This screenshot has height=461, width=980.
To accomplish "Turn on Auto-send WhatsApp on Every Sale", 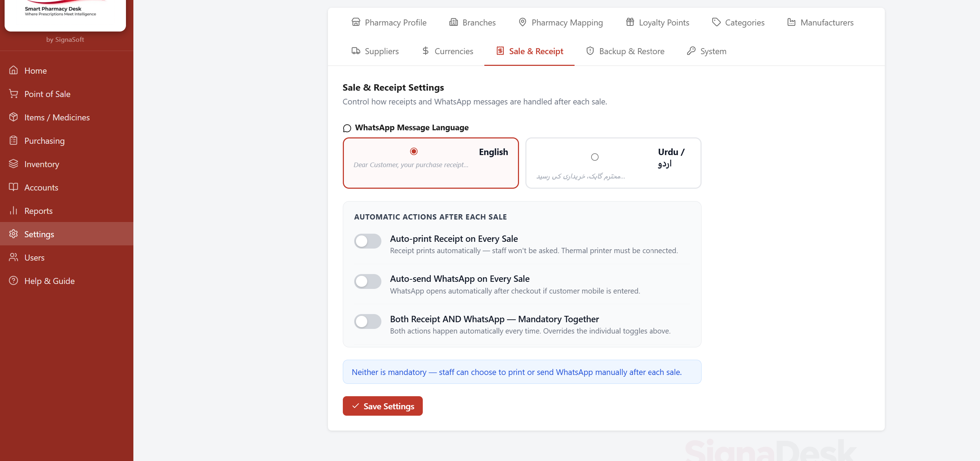I will 368,281.
